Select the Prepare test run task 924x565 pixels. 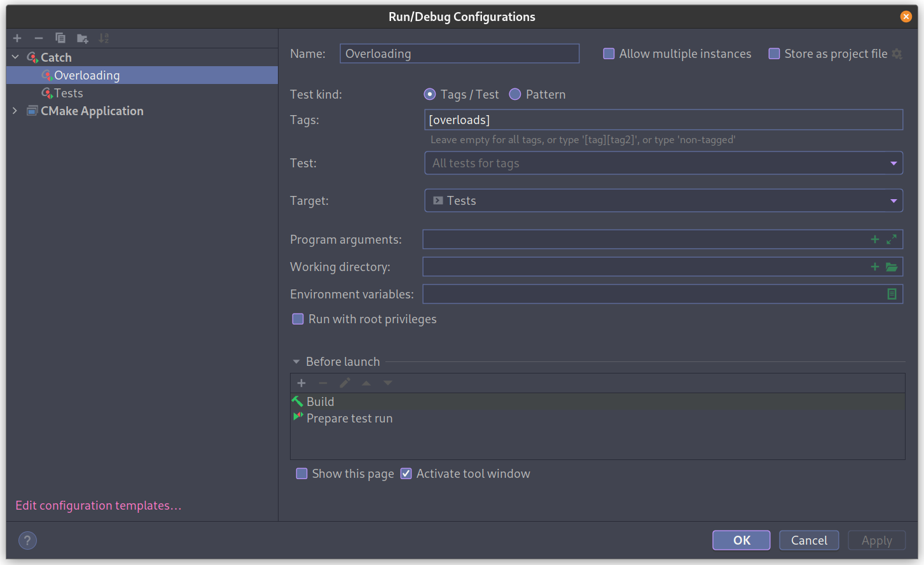(x=597, y=418)
